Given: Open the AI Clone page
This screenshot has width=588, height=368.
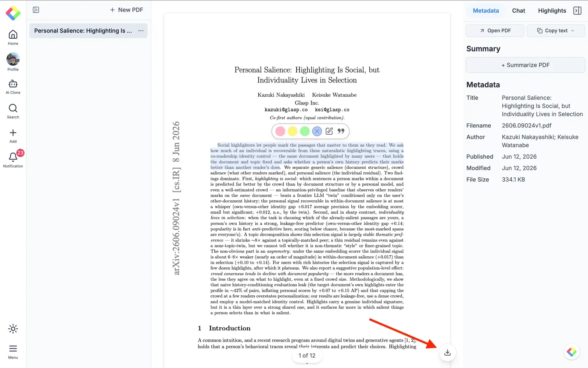Looking at the screenshot, I should (13, 87).
